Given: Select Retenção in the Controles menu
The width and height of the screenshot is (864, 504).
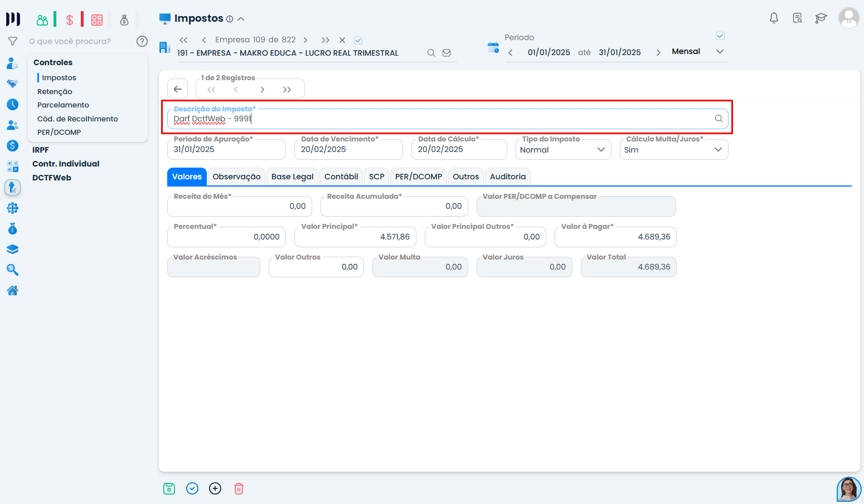Looking at the screenshot, I should [55, 91].
